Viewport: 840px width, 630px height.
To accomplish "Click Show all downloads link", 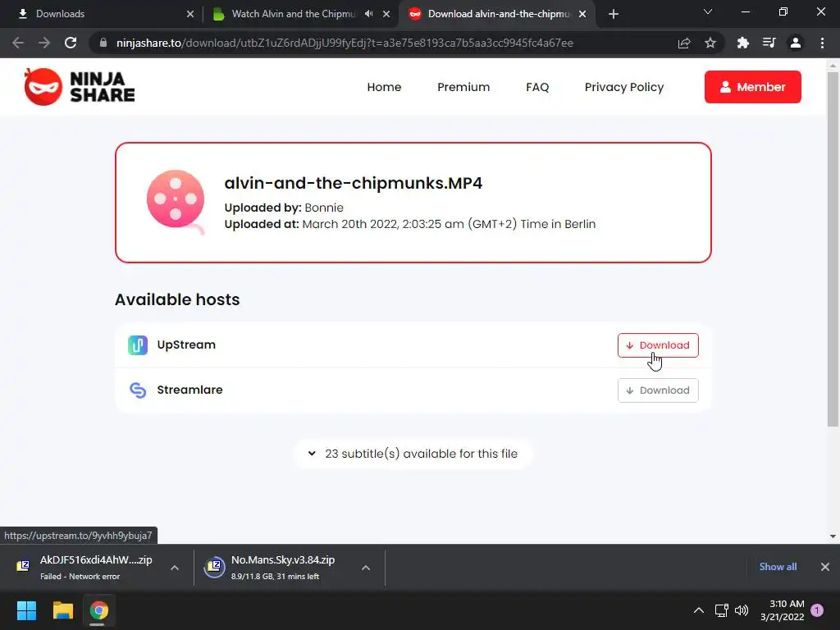I will (x=778, y=567).
